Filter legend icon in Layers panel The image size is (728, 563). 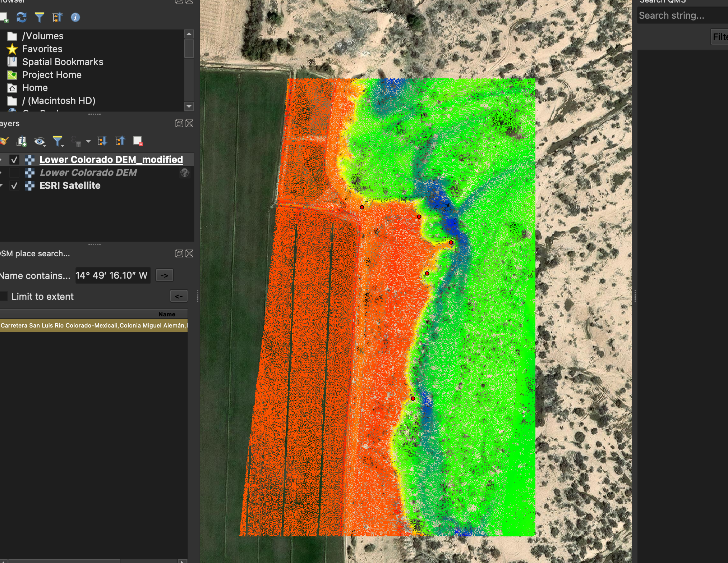pyautogui.click(x=58, y=141)
